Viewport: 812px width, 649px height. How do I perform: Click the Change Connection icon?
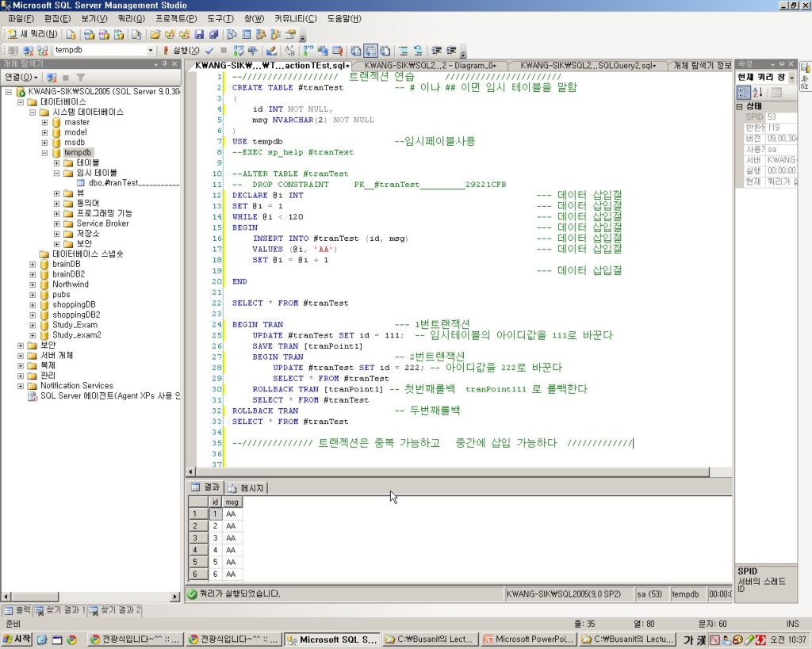pyautogui.click(x=43, y=50)
